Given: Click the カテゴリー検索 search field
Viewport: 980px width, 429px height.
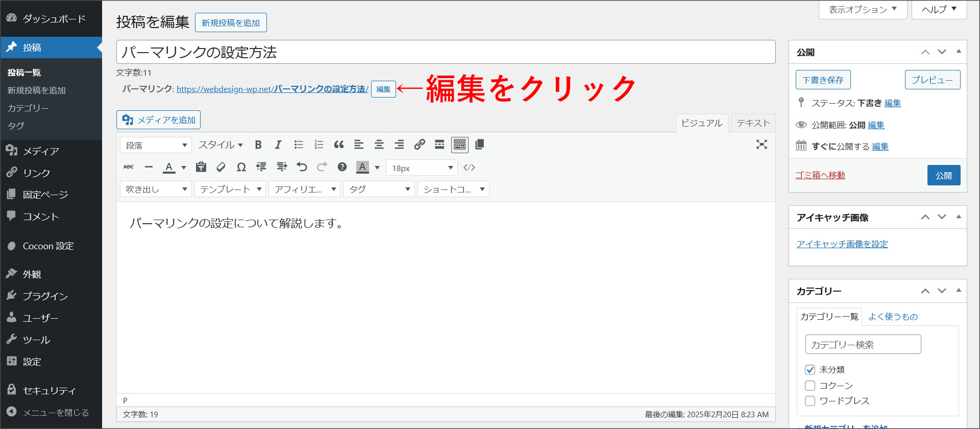Looking at the screenshot, I should click(x=863, y=345).
